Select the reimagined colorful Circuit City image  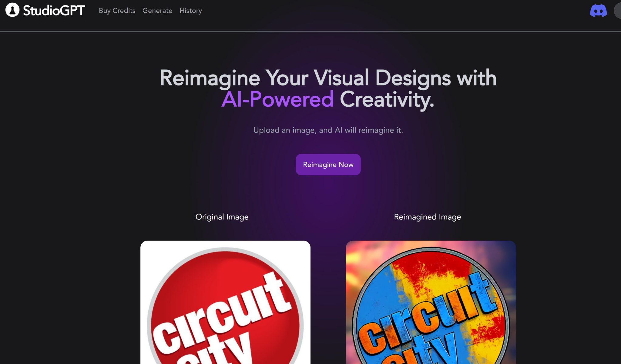431,302
